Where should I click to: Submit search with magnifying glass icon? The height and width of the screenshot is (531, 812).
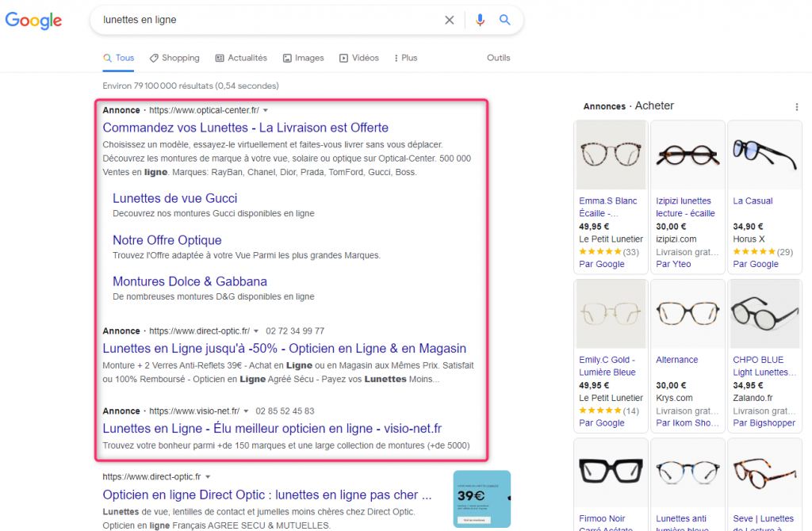click(x=504, y=20)
